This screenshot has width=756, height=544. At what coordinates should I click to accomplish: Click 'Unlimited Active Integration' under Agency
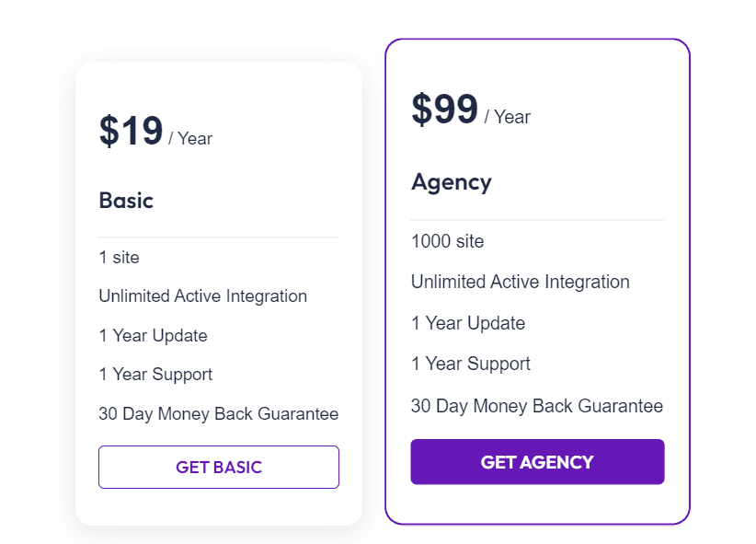click(x=520, y=282)
